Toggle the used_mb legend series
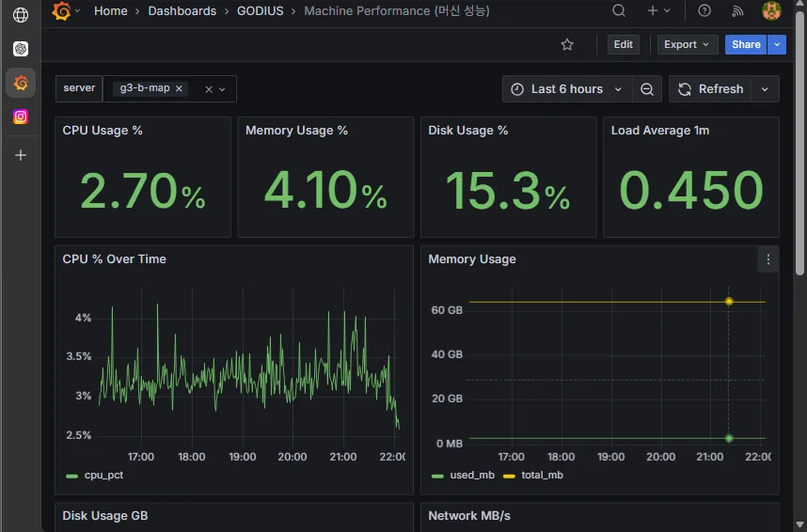 tap(472, 475)
